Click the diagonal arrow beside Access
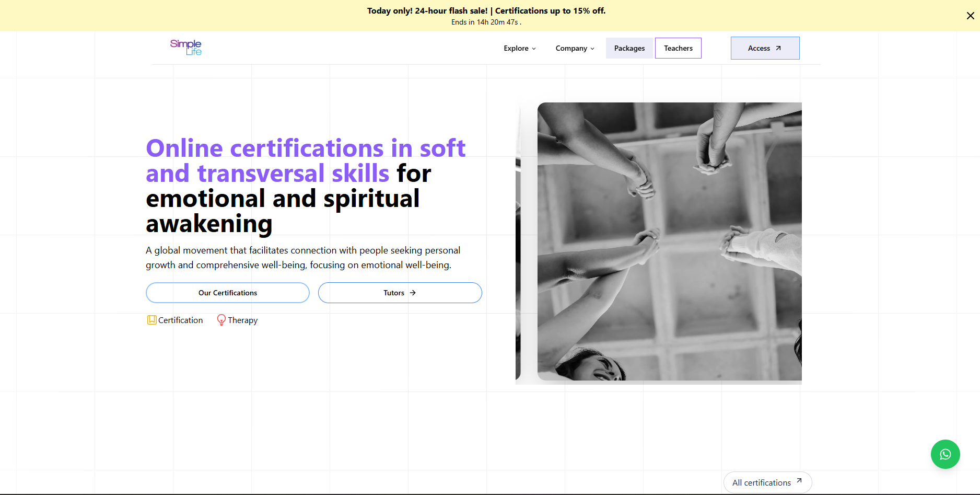This screenshot has height=495, width=980. pos(778,48)
